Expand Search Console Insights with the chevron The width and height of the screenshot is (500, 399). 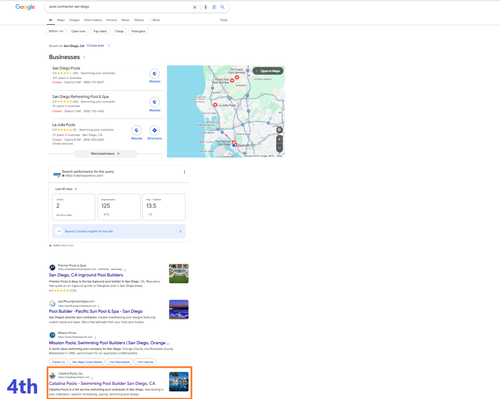[x=180, y=231]
